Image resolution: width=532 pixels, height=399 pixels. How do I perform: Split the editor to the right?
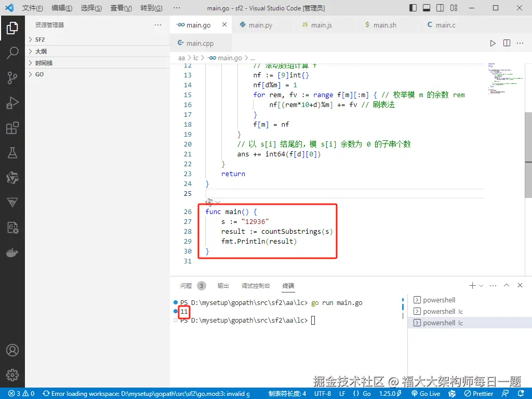click(x=507, y=43)
